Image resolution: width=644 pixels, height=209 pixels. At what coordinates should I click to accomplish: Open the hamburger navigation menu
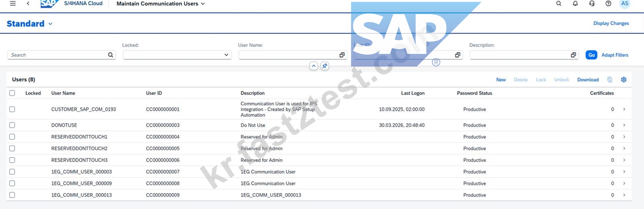point(13,3)
